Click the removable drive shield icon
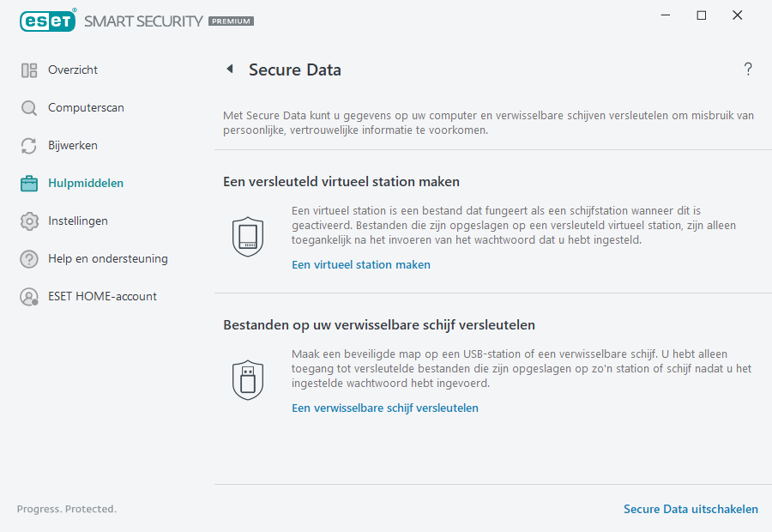772x532 pixels. point(248,379)
